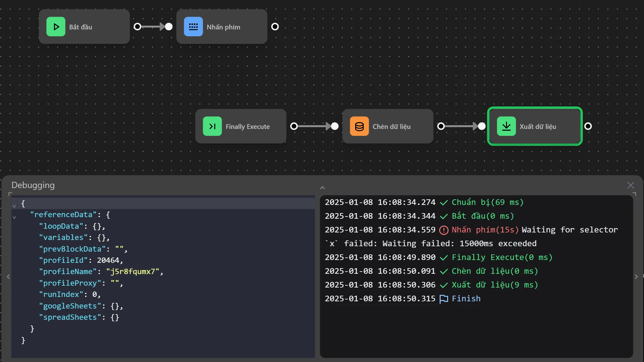Select the Finally Execute node
644x362 pixels.
(x=247, y=126)
